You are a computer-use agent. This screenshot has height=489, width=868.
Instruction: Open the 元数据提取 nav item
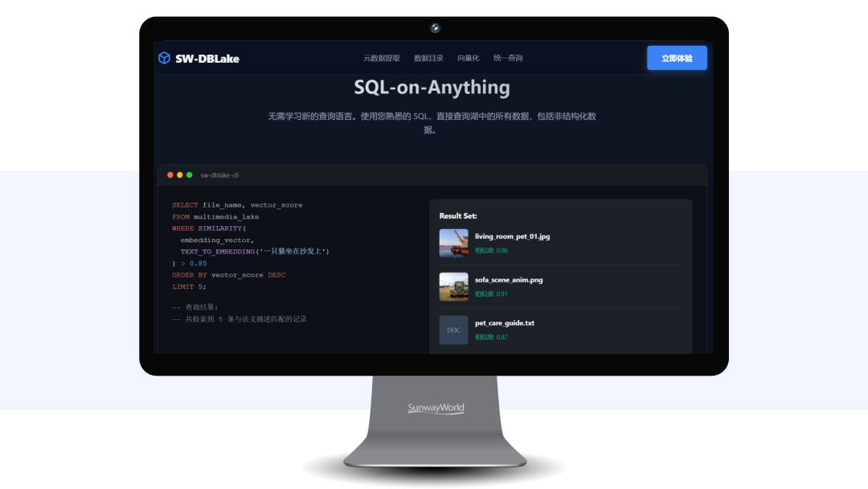[x=381, y=58]
